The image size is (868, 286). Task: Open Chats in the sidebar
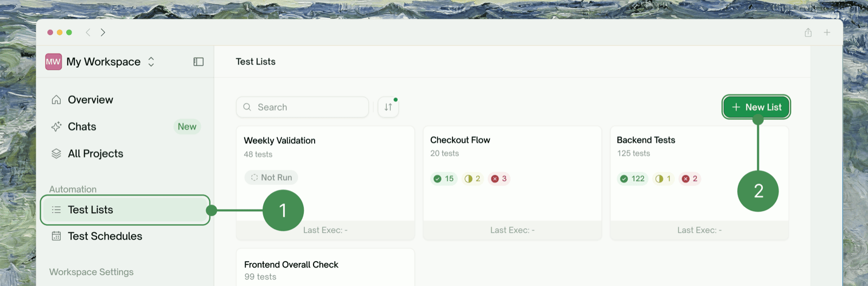(125, 126)
